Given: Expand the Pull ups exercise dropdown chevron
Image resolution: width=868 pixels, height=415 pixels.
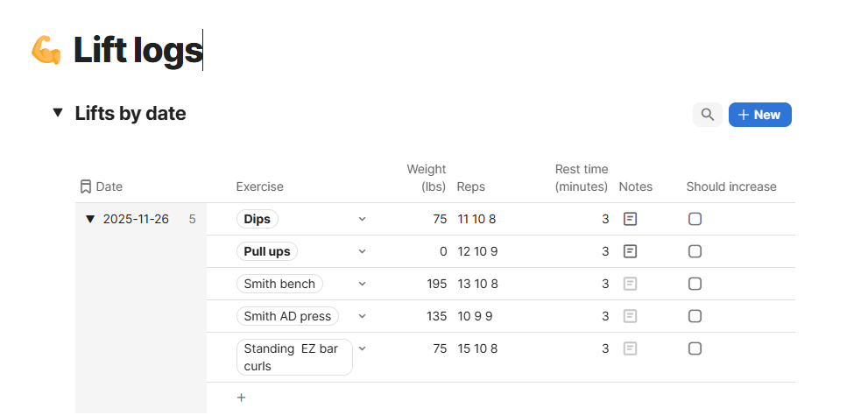Looking at the screenshot, I should pyautogui.click(x=363, y=251).
